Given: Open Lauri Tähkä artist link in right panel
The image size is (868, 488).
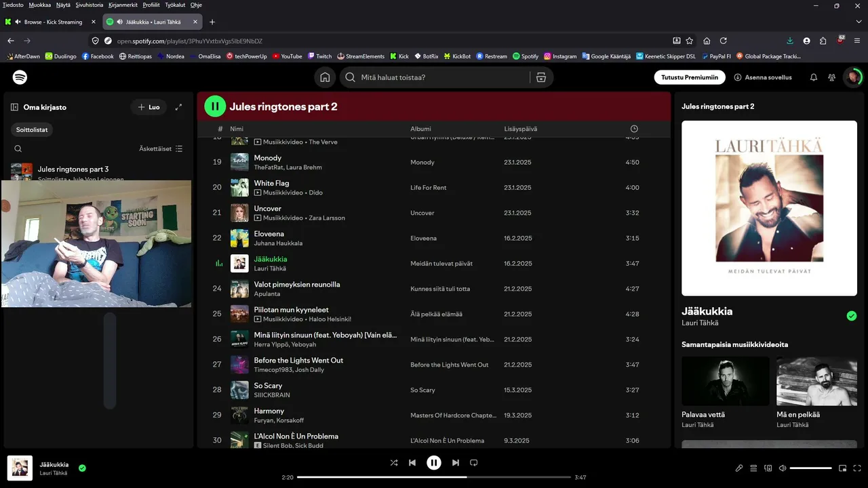Looking at the screenshot, I should 700,323.
